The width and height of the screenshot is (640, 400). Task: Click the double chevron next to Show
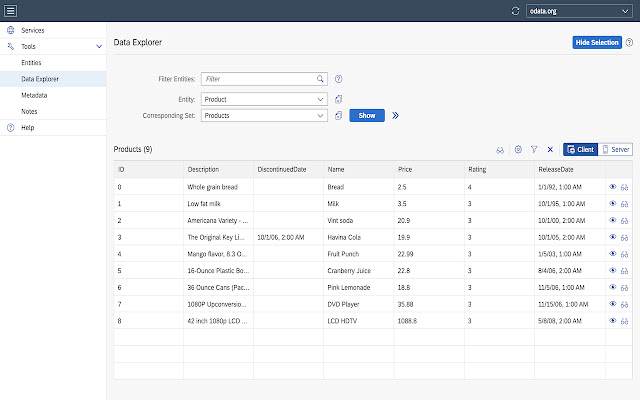point(395,116)
